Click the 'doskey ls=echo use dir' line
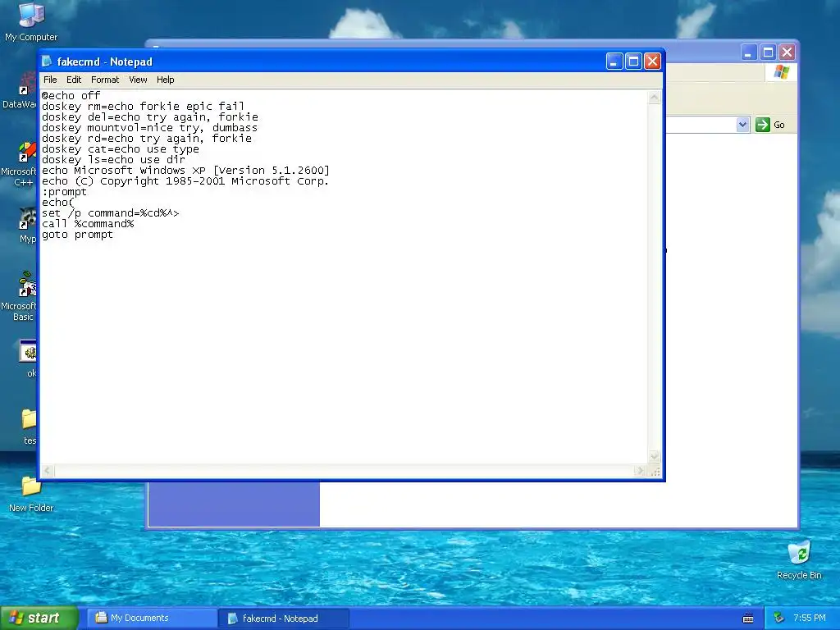This screenshot has width=840, height=630. (x=113, y=160)
